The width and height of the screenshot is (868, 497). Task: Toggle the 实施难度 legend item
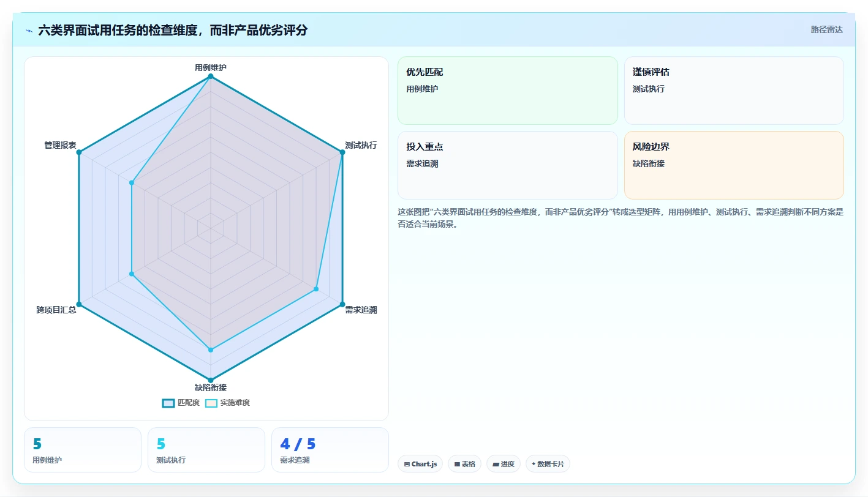pyautogui.click(x=227, y=403)
